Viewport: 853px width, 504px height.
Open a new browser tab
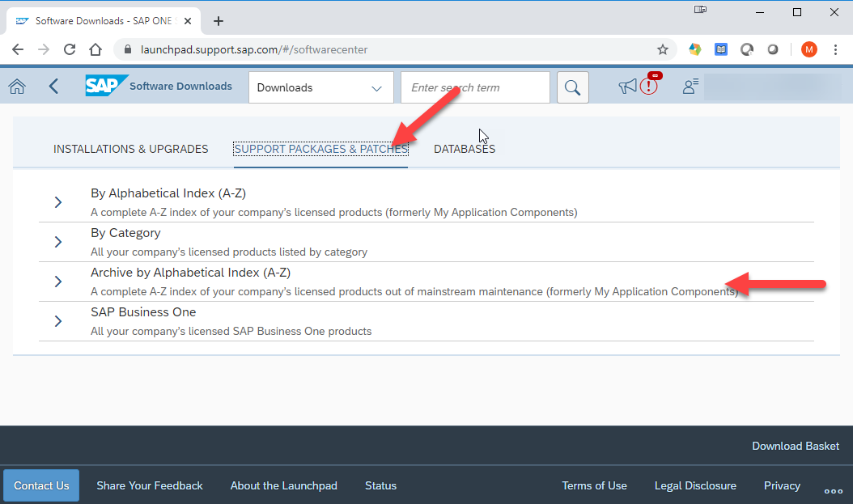pyautogui.click(x=219, y=21)
